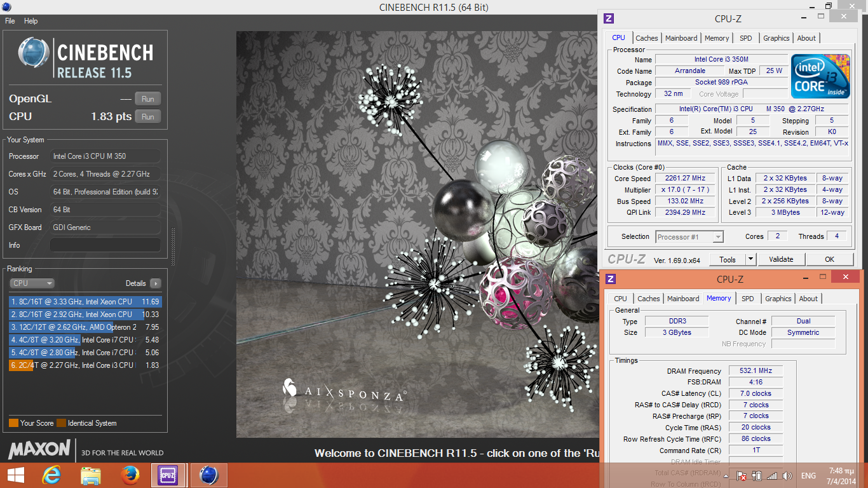Image resolution: width=868 pixels, height=488 pixels.
Task: Click the Core Speed value 2261.27 MHz
Action: [685, 179]
